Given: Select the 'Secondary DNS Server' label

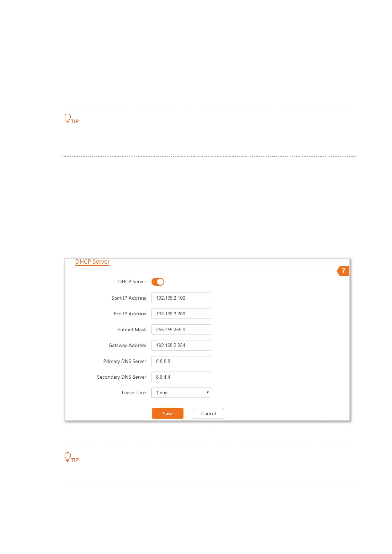Looking at the screenshot, I should click(x=121, y=377).
